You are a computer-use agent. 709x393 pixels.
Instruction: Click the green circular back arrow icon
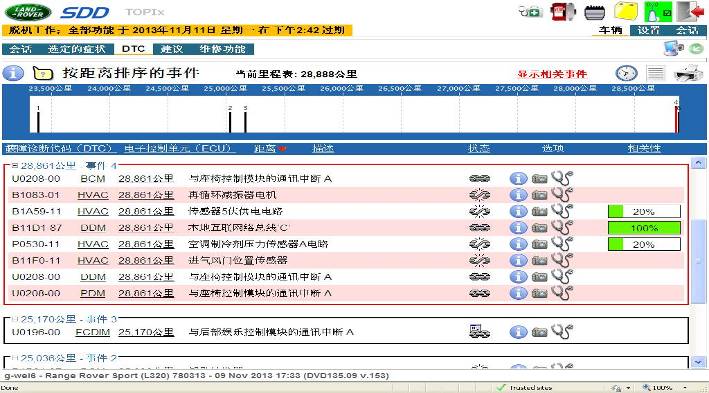696,48
